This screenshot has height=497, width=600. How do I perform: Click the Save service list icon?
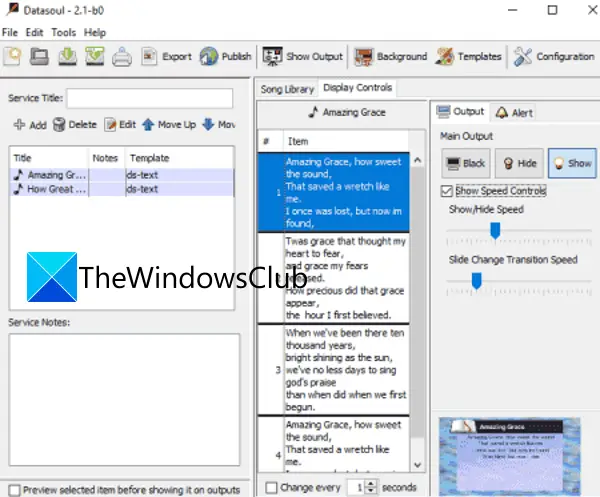tap(67, 57)
